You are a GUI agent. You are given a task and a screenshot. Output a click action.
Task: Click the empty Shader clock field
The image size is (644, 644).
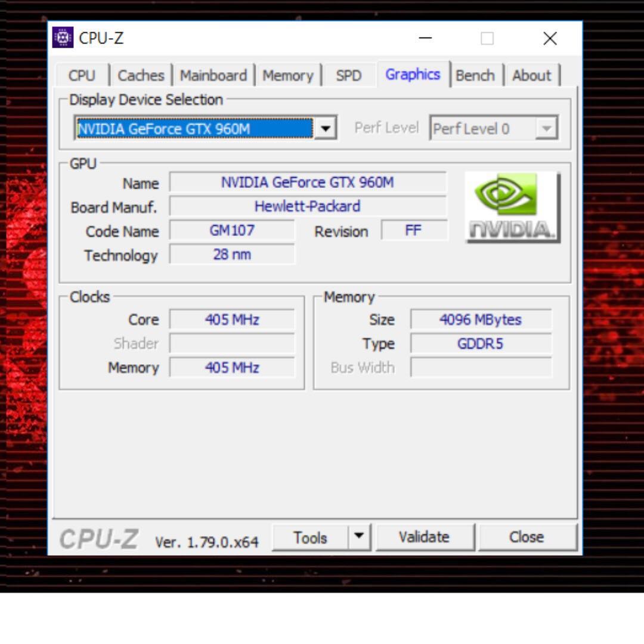232,343
